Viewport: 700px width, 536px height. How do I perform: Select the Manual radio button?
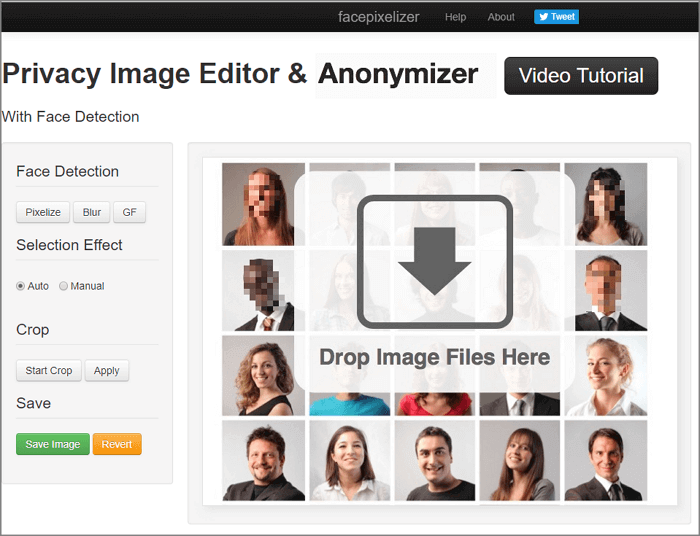click(64, 286)
